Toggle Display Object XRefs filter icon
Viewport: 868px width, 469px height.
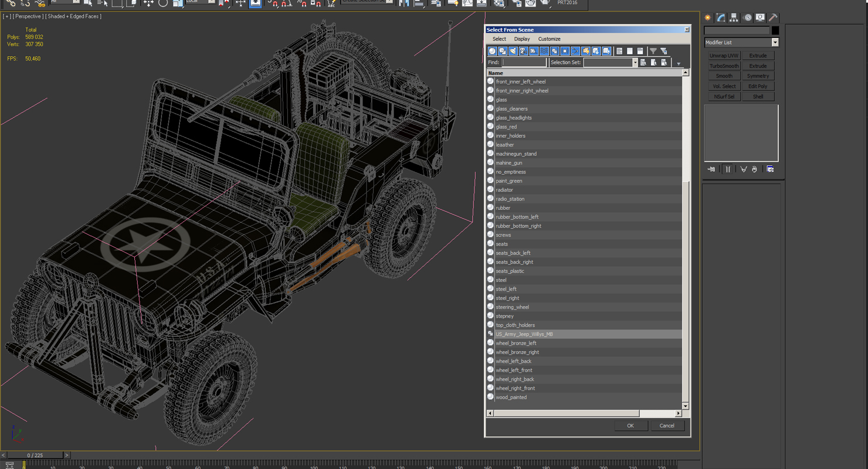point(565,51)
